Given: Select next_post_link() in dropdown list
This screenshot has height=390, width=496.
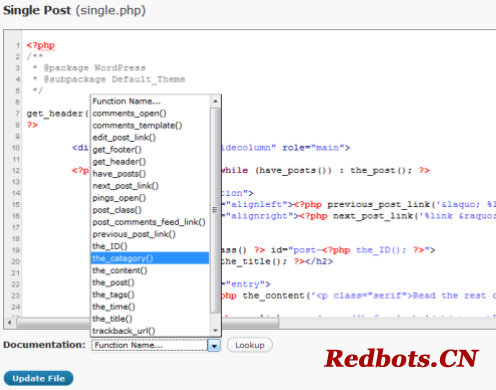Looking at the screenshot, I should 150,186.
